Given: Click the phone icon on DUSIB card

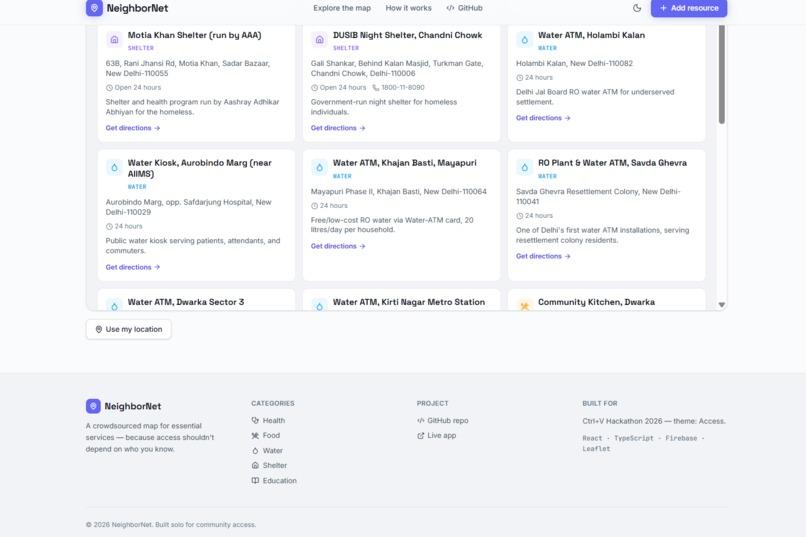Looking at the screenshot, I should tap(375, 88).
